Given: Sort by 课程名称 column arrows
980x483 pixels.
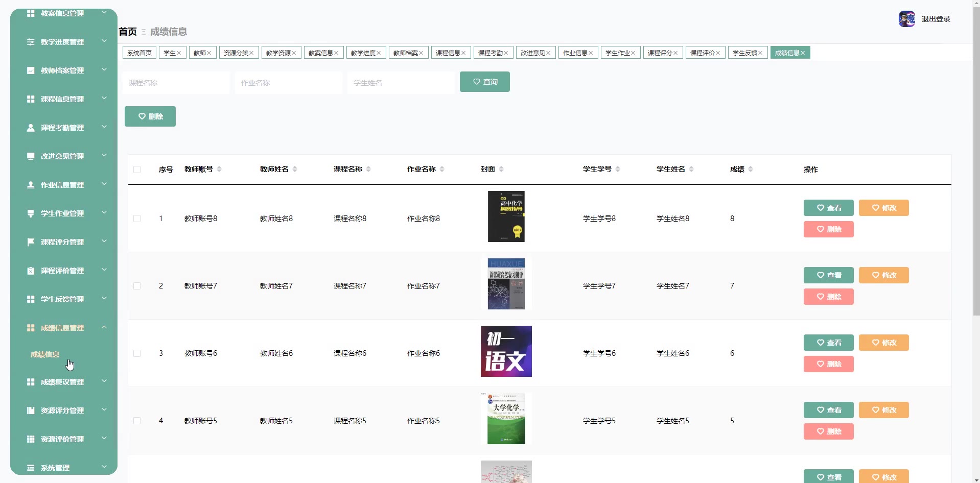Looking at the screenshot, I should [x=368, y=169].
